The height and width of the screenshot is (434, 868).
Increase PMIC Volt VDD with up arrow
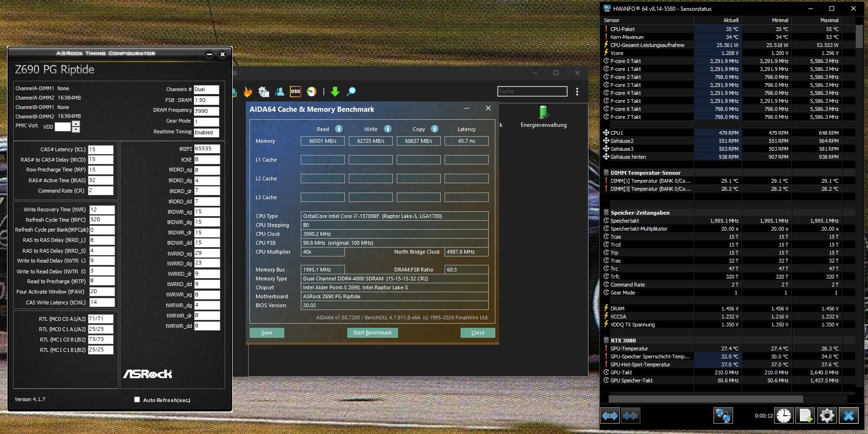(x=76, y=124)
